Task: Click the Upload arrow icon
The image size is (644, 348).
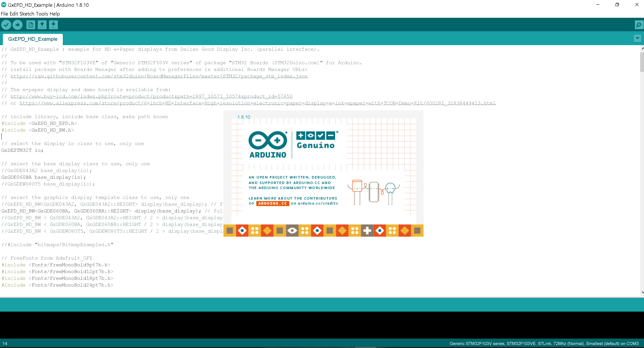Action: pyautogui.click(x=18, y=25)
